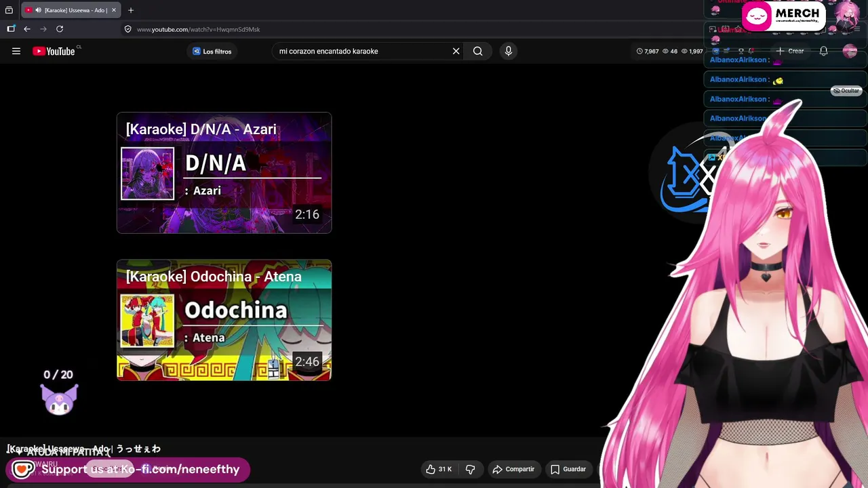Open the YouTube guide hamburger menu

(x=16, y=51)
